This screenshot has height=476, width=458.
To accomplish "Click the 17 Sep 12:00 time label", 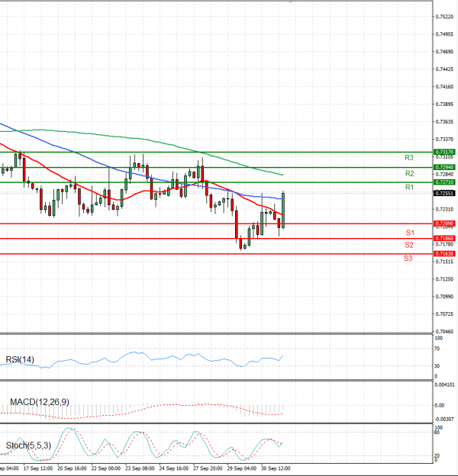I will 38,468.
